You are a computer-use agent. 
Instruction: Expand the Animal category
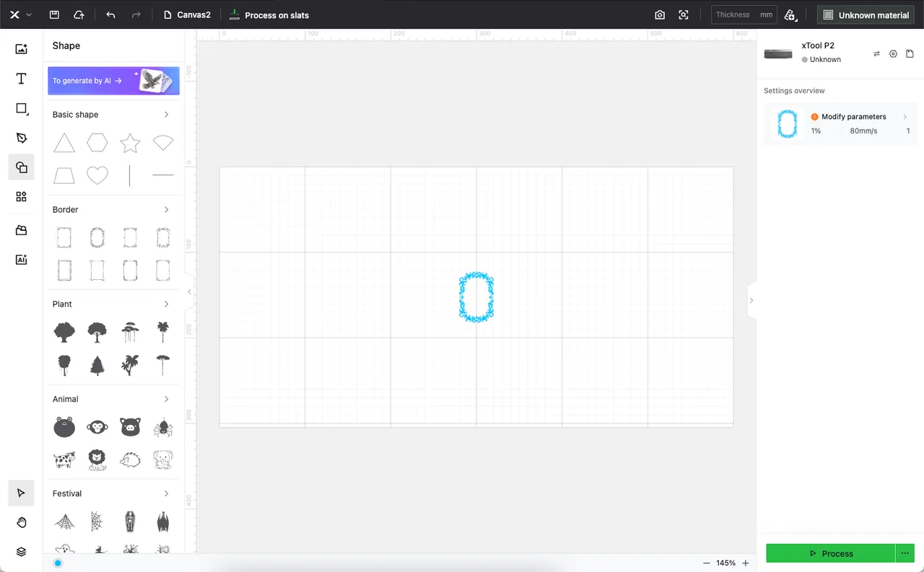point(166,399)
